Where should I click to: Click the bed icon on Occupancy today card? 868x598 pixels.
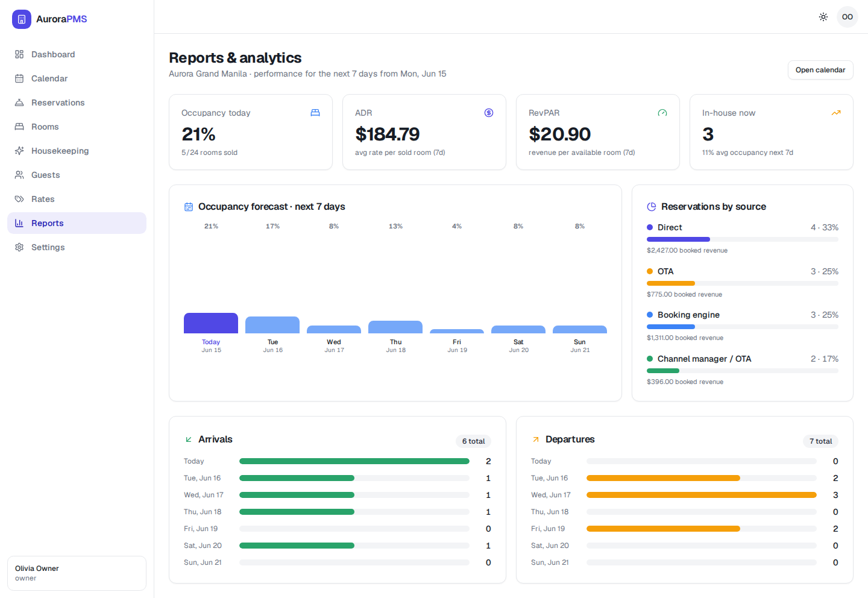pos(315,113)
